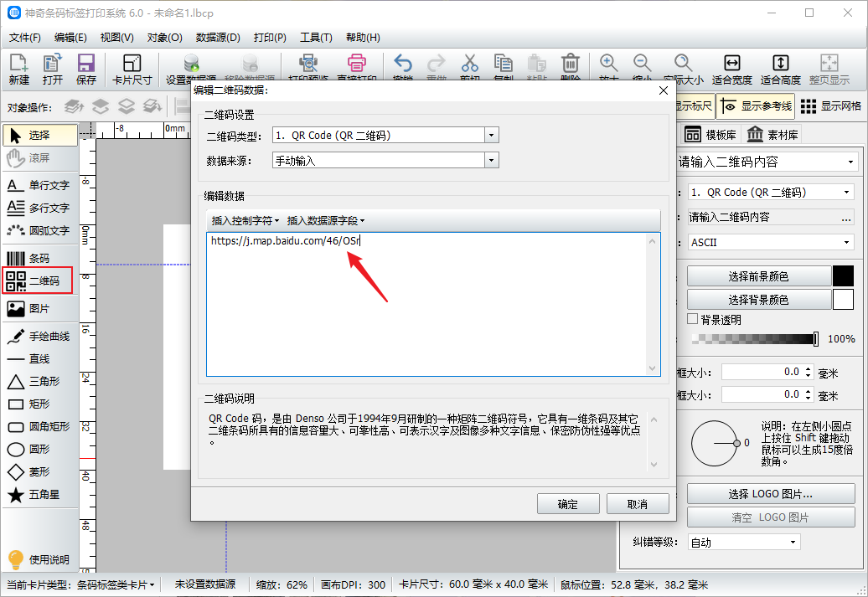Toggle show grid (显示网格)
Viewport: 868px width, 597px height.
[x=831, y=106]
